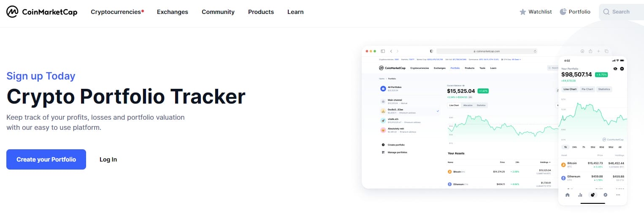644x222 pixels.
Task: Open the Community menu in the top navigation
Action: [218, 12]
